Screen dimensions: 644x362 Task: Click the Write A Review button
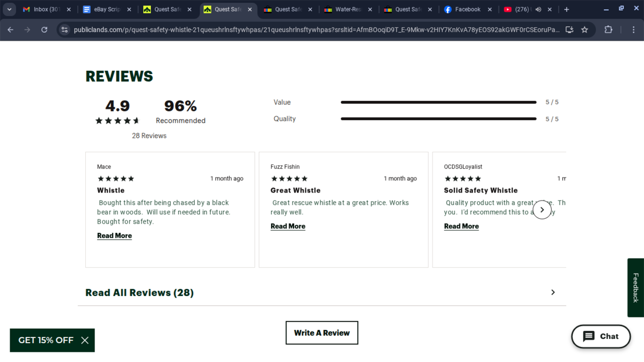click(321, 333)
